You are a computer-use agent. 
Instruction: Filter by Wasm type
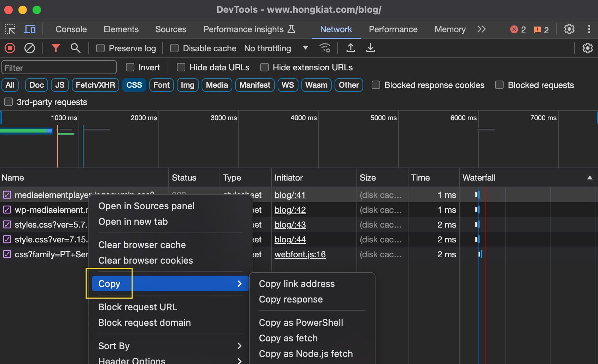[316, 85]
